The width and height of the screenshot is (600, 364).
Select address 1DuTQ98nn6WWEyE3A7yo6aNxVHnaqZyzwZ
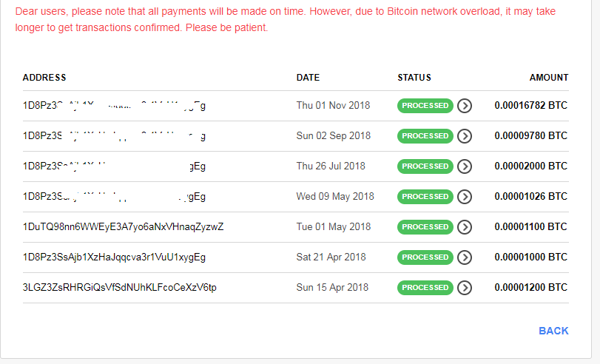[124, 226]
